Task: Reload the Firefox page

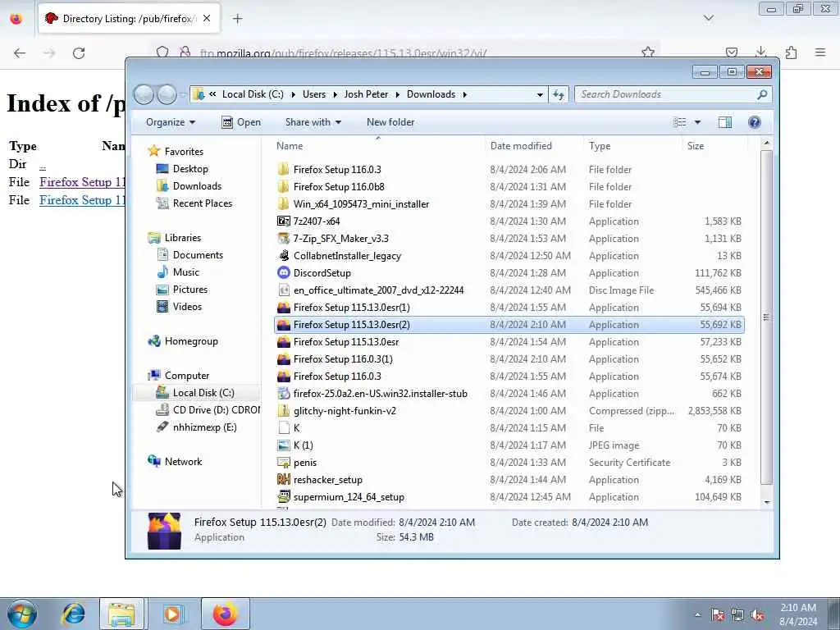Action: pos(79,52)
